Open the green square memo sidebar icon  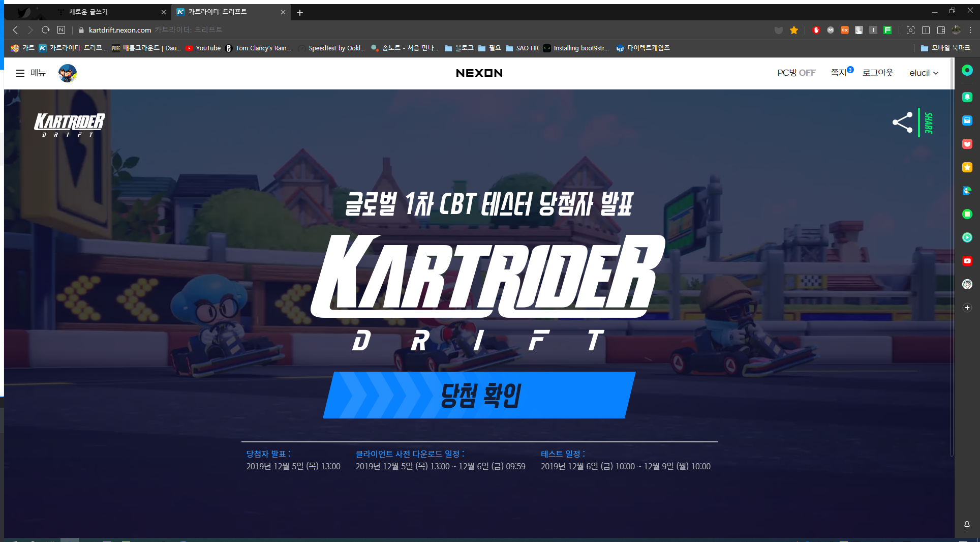pyautogui.click(x=967, y=214)
